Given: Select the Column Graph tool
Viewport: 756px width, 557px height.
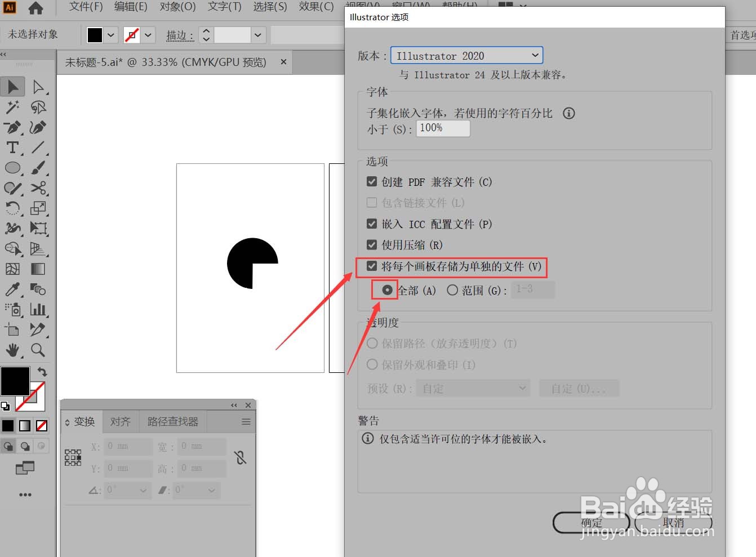Looking at the screenshot, I should (38, 309).
